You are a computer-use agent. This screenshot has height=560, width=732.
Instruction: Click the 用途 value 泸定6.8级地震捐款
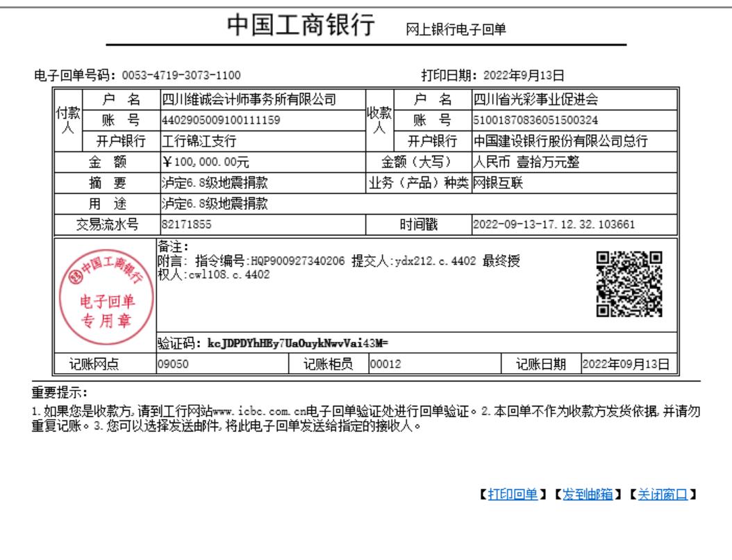(215, 204)
